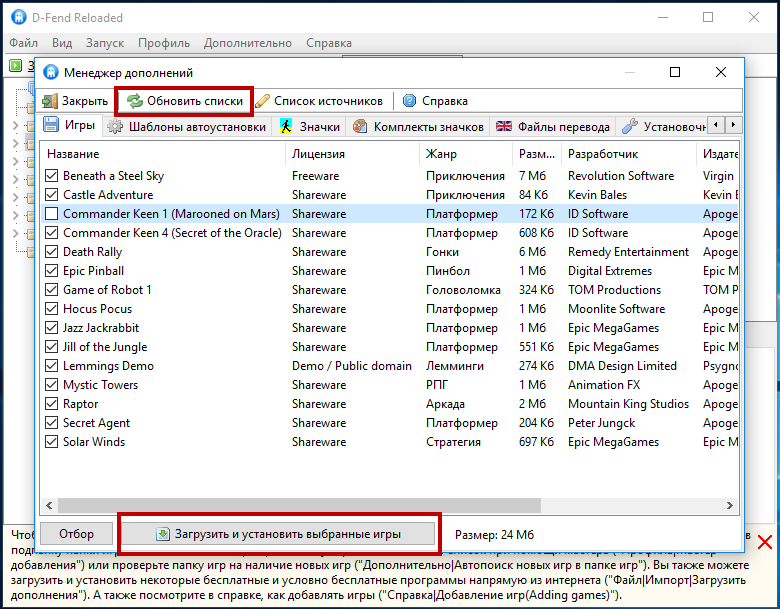Screen dimensions: 780x609
Task: Uncheck Castle Adventure game
Action: (x=51, y=195)
